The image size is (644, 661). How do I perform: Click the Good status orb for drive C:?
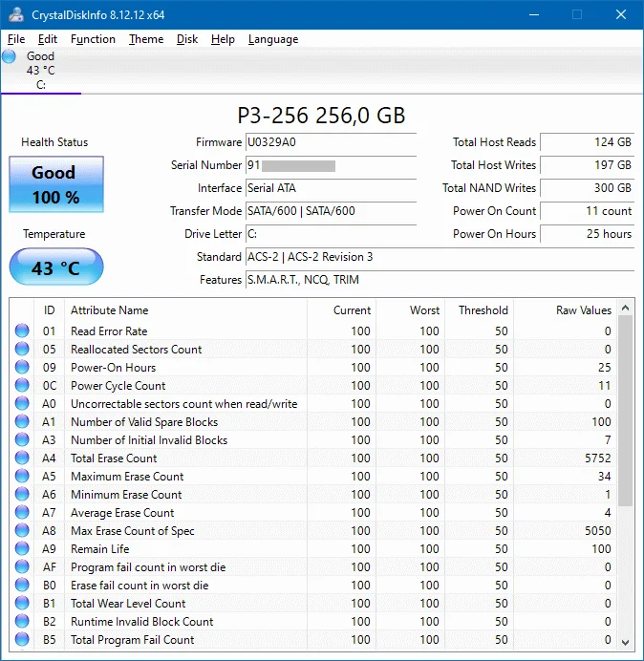[x=9, y=56]
